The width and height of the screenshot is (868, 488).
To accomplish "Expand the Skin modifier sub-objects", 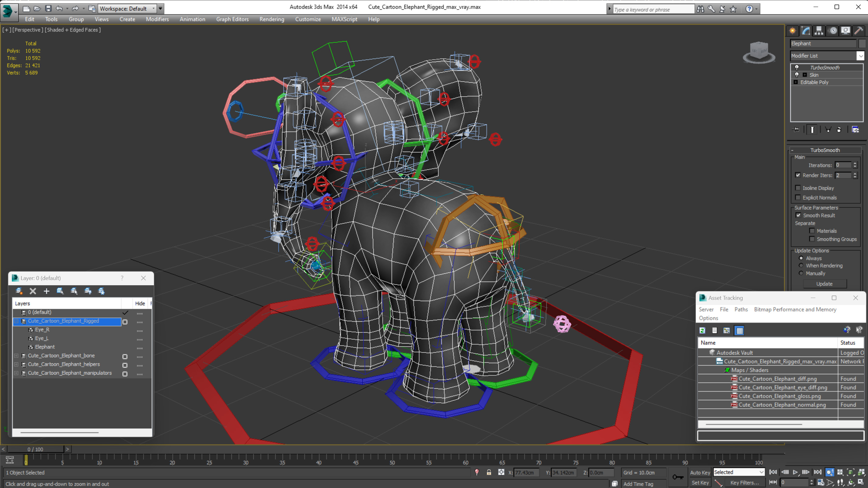I will coord(805,75).
